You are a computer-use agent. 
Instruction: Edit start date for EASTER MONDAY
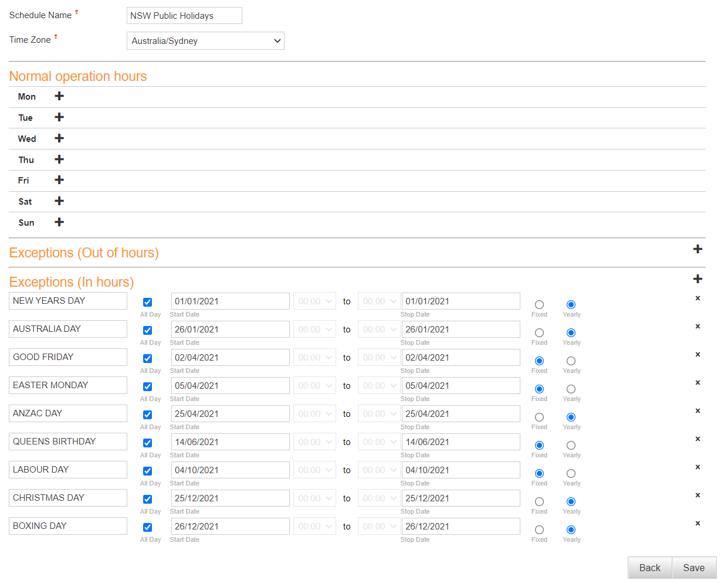231,386
